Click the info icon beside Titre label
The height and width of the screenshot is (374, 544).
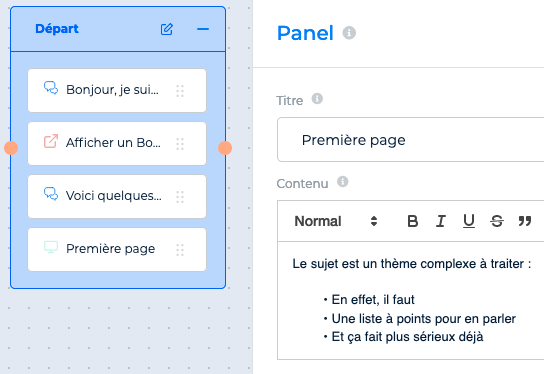point(317,99)
